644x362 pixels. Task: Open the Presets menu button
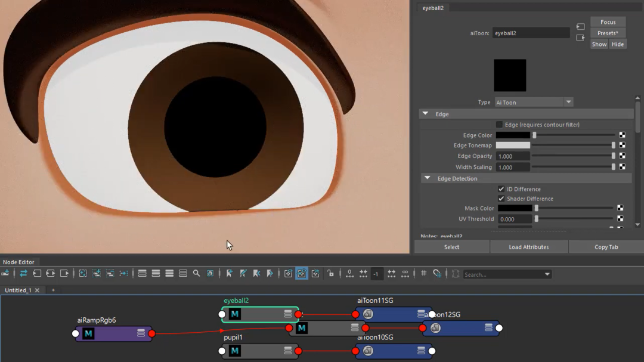tap(608, 33)
